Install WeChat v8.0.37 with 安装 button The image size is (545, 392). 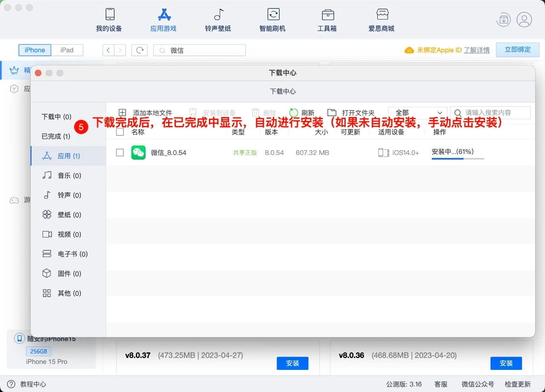click(x=293, y=363)
